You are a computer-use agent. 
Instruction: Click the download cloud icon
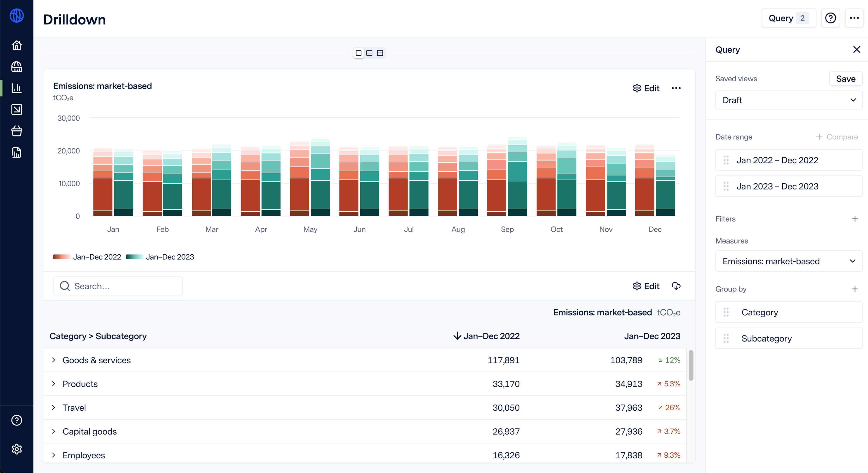click(x=676, y=286)
